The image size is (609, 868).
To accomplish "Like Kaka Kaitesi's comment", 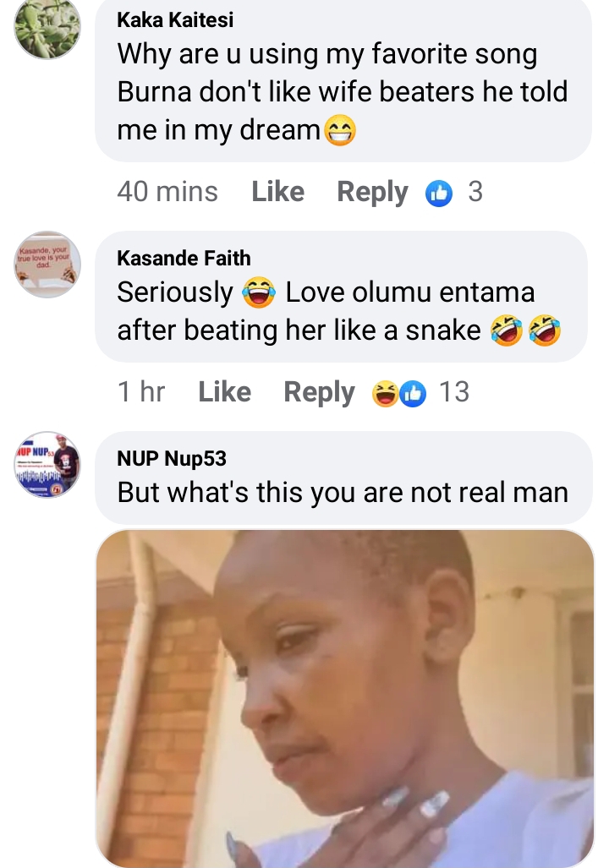I will tap(277, 192).
